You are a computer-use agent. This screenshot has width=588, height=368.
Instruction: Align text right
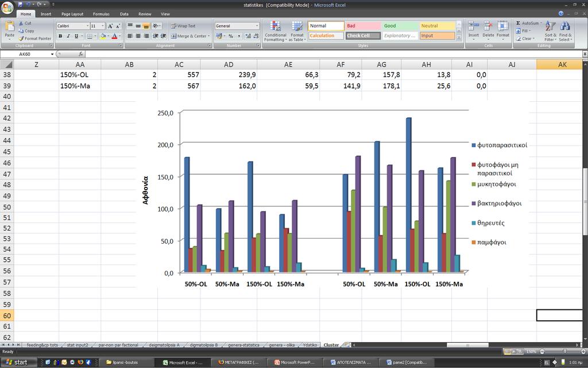pyautogui.click(x=146, y=36)
